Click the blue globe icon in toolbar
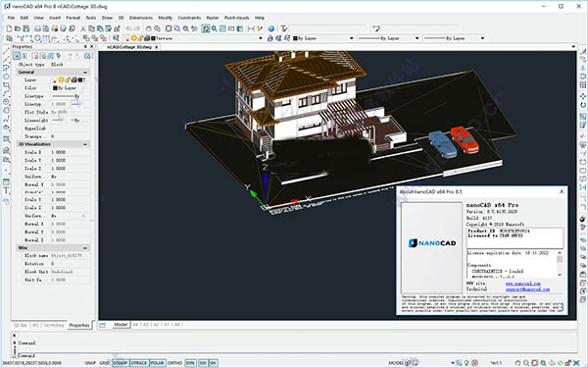This screenshot has width=588, height=368. 271,28
